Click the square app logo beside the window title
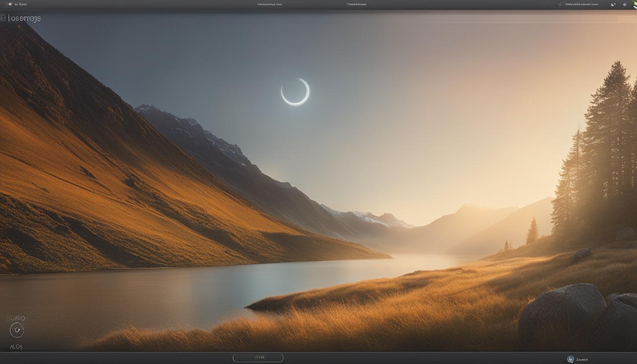Viewport: 637px width, 364px height. [4, 18]
